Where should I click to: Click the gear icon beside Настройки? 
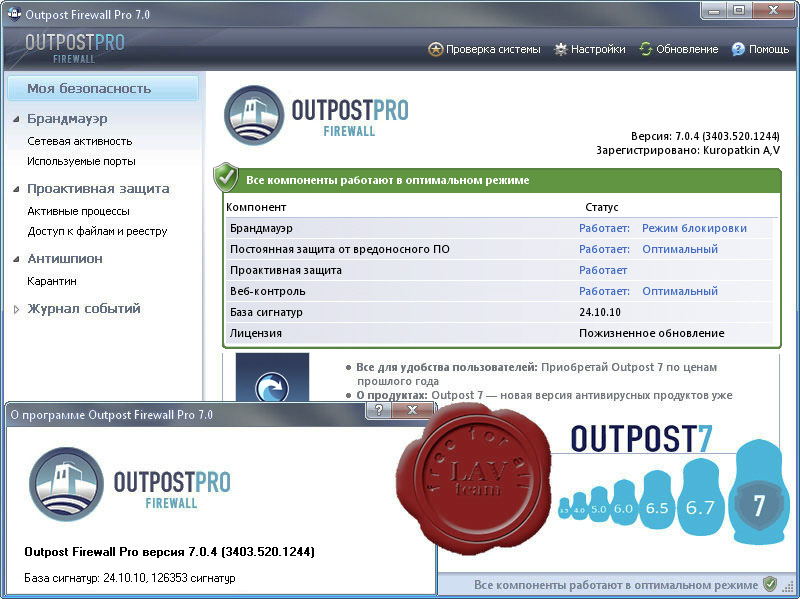[561, 49]
